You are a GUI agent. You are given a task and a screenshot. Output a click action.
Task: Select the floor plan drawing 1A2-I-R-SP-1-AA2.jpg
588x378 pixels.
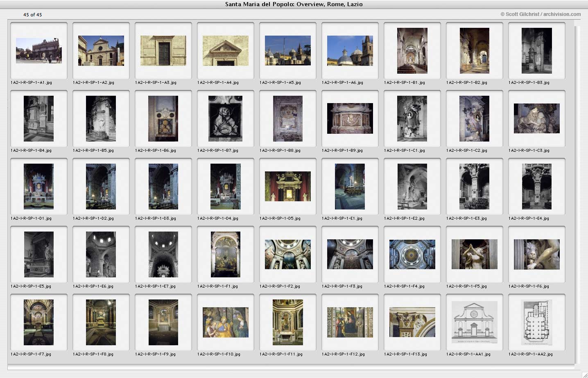[537, 322]
